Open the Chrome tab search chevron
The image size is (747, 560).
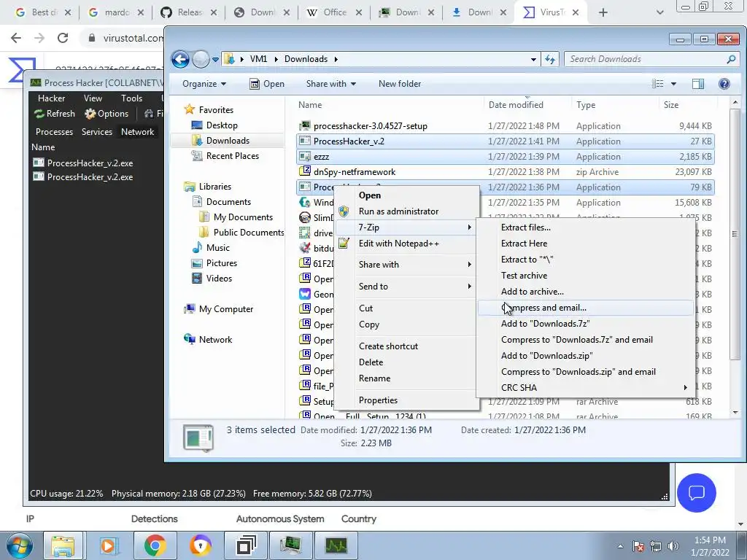(x=659, y=12)
